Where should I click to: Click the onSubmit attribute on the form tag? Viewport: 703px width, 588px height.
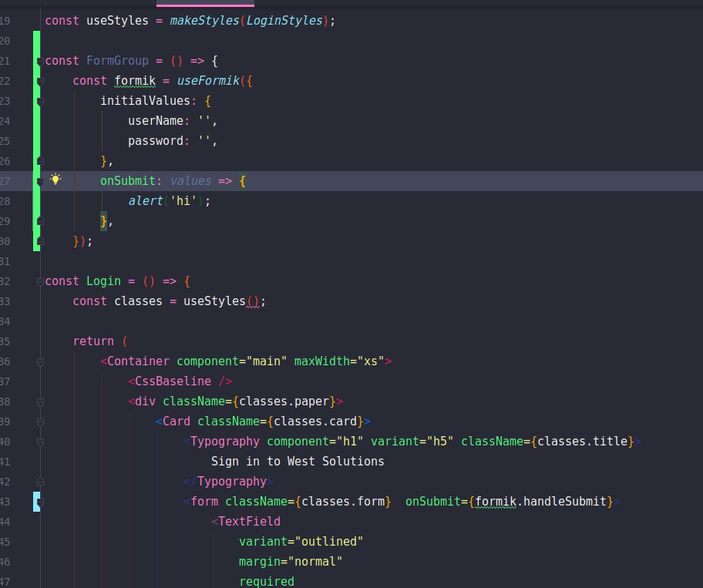point(433,502)
